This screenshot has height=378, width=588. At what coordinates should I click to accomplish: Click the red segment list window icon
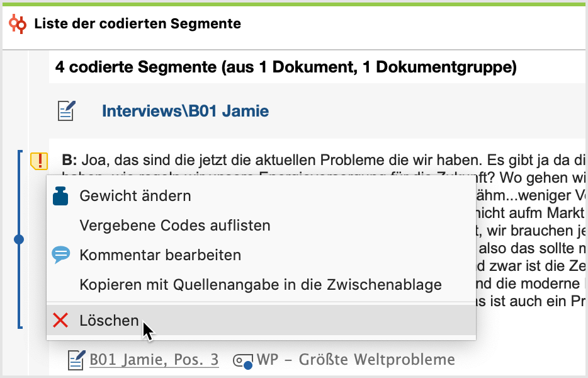[x=18, y=24]
